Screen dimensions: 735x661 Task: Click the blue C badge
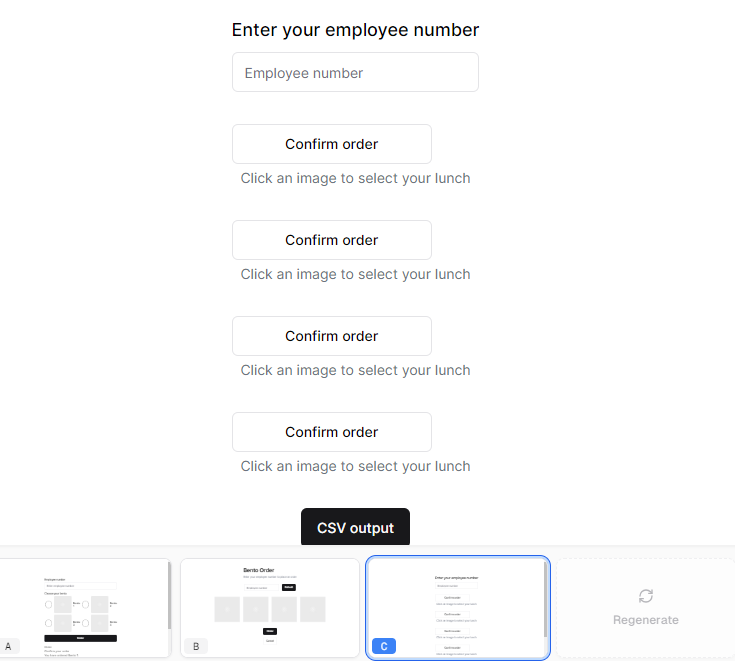click(383, 646)
